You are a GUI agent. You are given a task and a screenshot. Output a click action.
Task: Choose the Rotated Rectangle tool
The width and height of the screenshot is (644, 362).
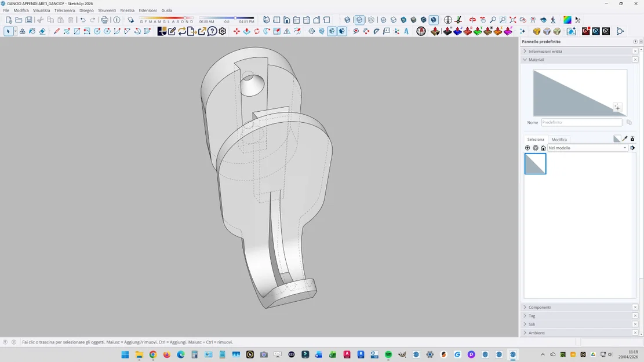(x=87, y=31)
